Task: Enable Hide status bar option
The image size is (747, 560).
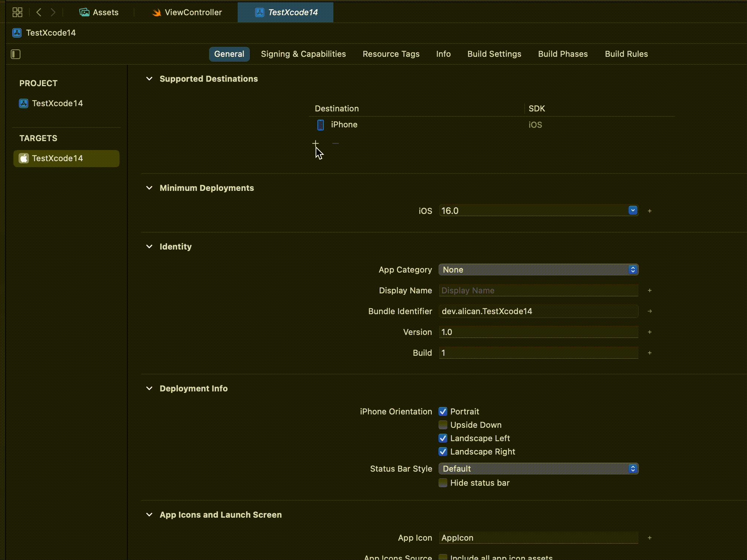Action: click(443, 483)
